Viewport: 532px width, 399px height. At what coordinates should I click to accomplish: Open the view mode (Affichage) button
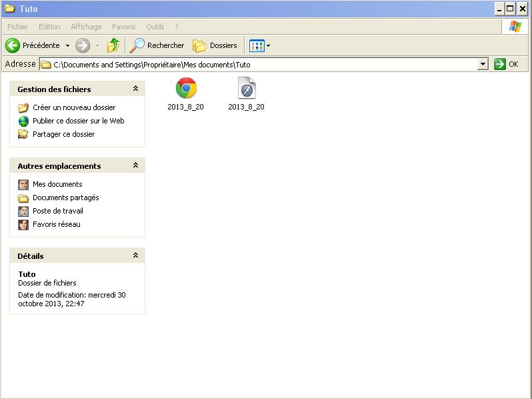pyautogui.click(x=257, y=45)
